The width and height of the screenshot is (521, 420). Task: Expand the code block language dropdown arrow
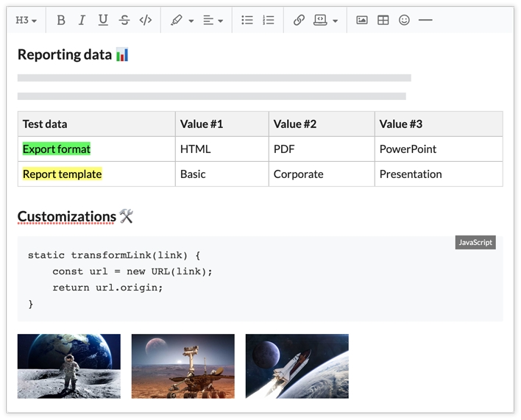point(336,21)
